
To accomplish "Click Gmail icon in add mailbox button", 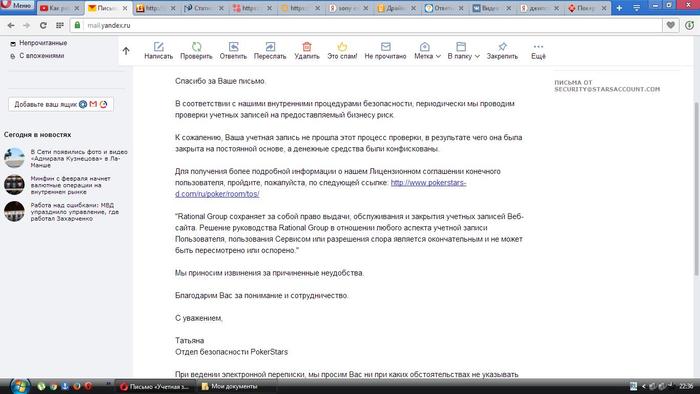I will (x=93, y=104).
